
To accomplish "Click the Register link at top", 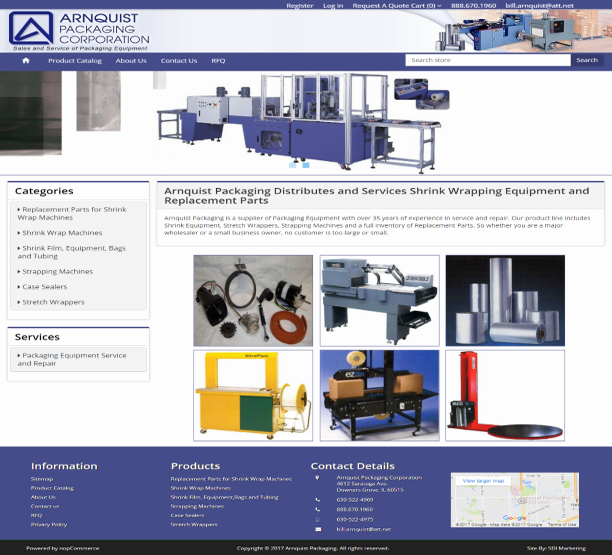I will 299,6.
